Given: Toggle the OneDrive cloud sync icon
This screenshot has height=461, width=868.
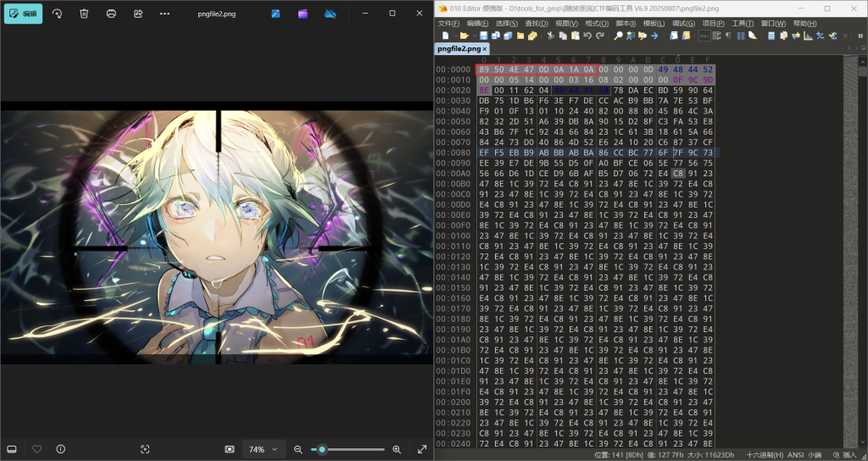Looking at the screenshot, I should click(331, 14).
